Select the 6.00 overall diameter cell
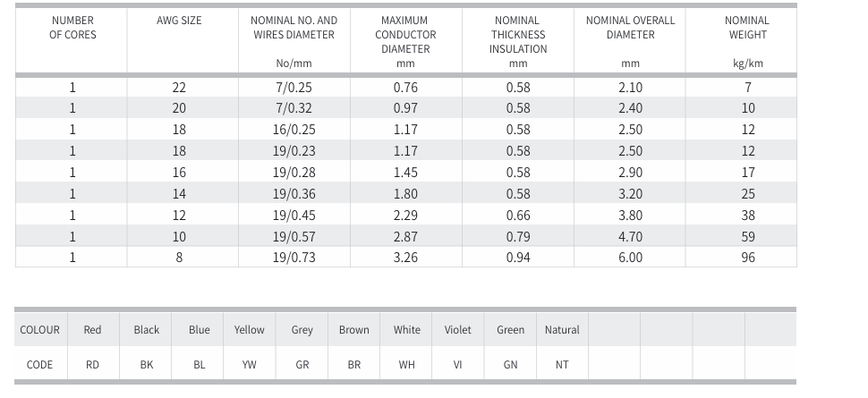 point(630,258)
